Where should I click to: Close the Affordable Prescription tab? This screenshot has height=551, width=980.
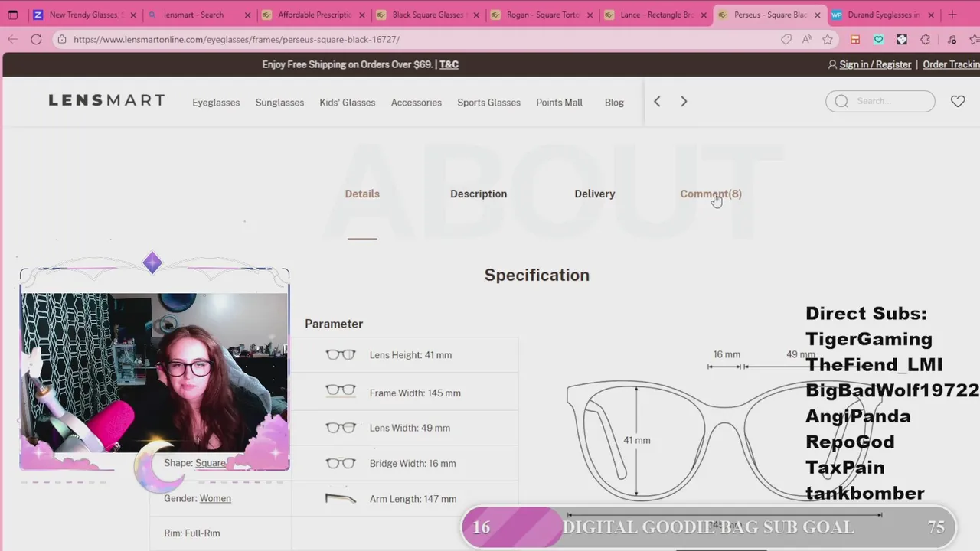pyautogui.click(x=361, y=15)
